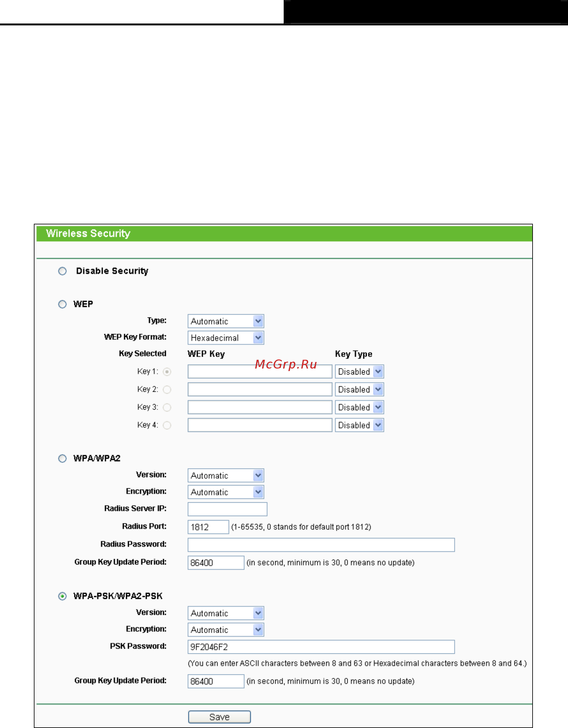Image resolution: width=568 pixels, height=728 pixels.
Task: Open WPA-PSK Encryption dropdown
Action: point(226,630)
